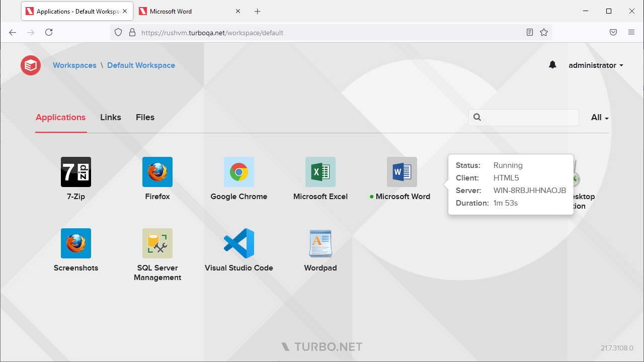Open the administrator account dropdown
This screenshot has width=644, height=362.
point(596,65)
